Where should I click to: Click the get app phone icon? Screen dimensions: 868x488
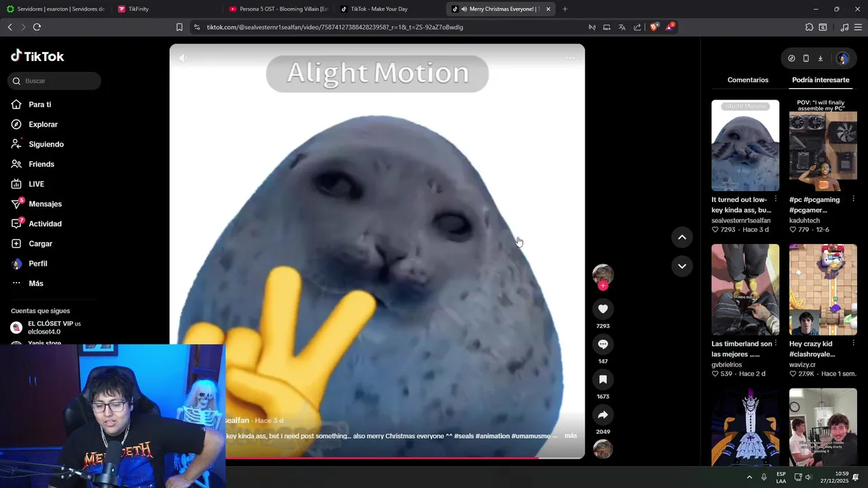tap(806, 58)
